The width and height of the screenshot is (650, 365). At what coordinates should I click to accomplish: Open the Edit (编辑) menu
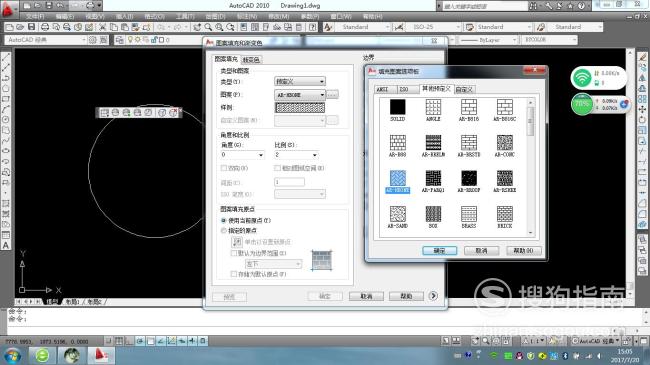(x=65, y=16)
